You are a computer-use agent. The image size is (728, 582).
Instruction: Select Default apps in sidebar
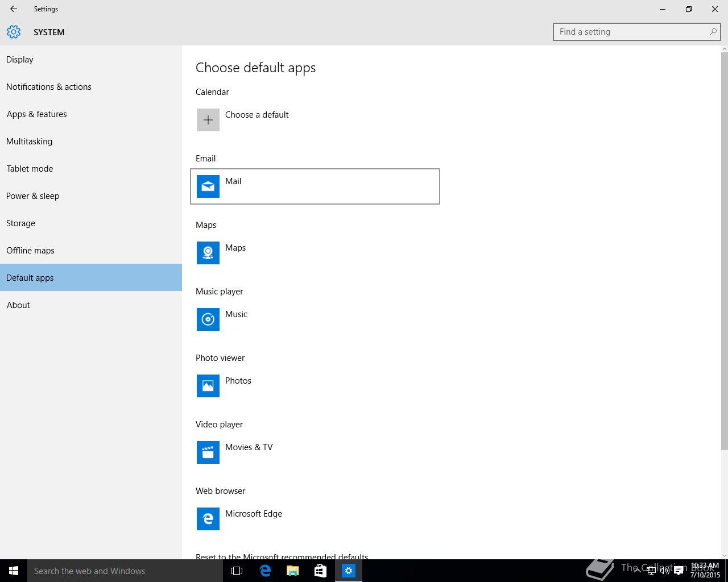[x=91, y=277]
